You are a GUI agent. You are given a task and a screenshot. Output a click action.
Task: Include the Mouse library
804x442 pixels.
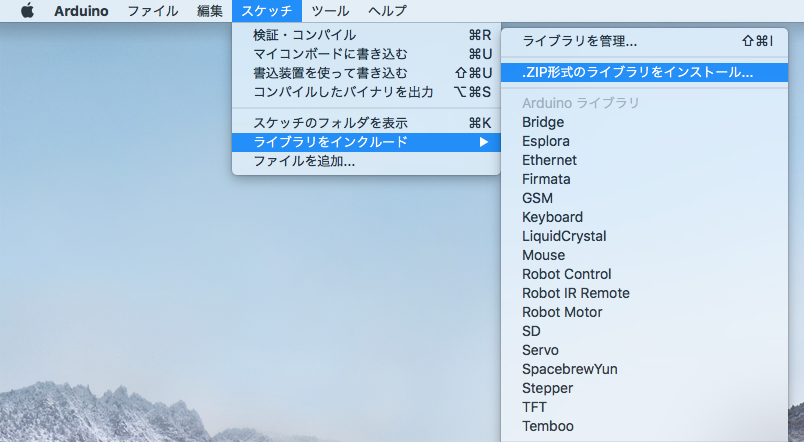[645, 255]
